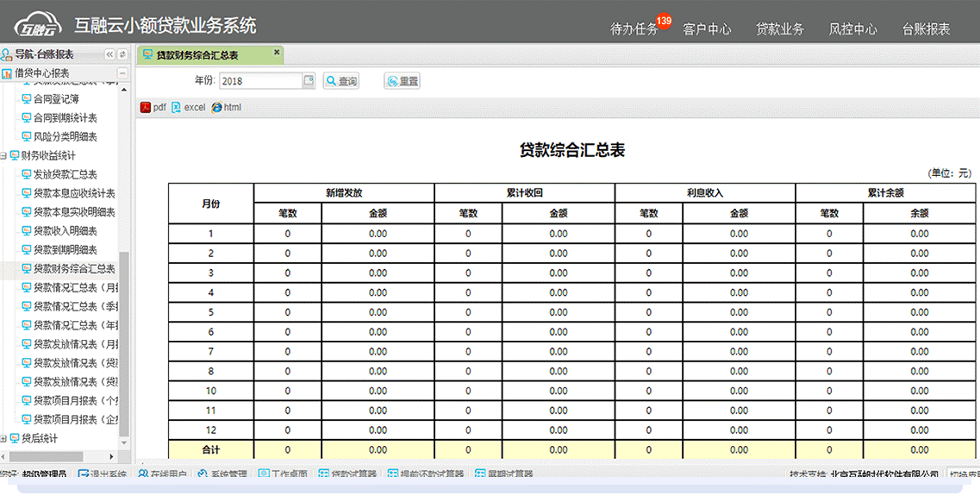This screenshot has height=502, width=980.
Task: Click the icon beside 贷款项目月报表（个
Action: pos(26,400)
